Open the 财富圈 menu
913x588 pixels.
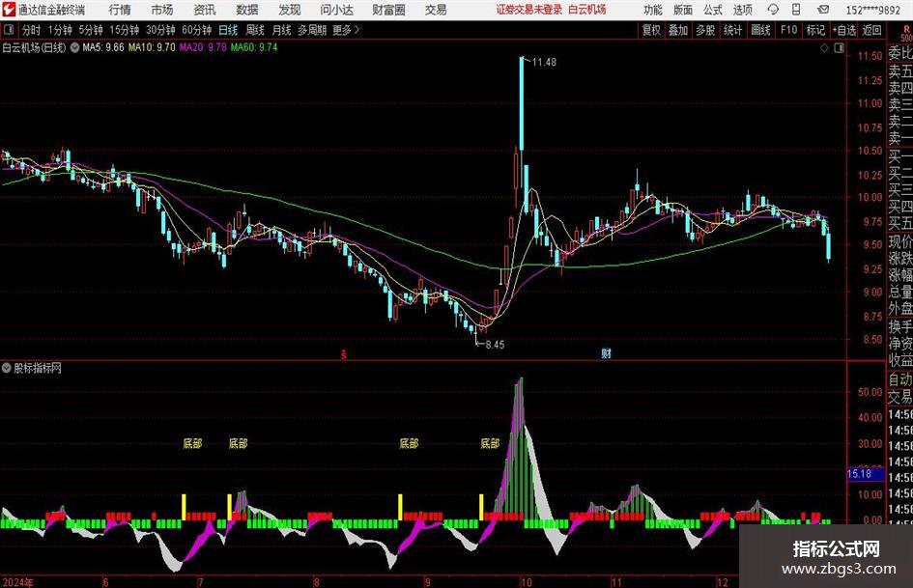click(x=389, y=10)
